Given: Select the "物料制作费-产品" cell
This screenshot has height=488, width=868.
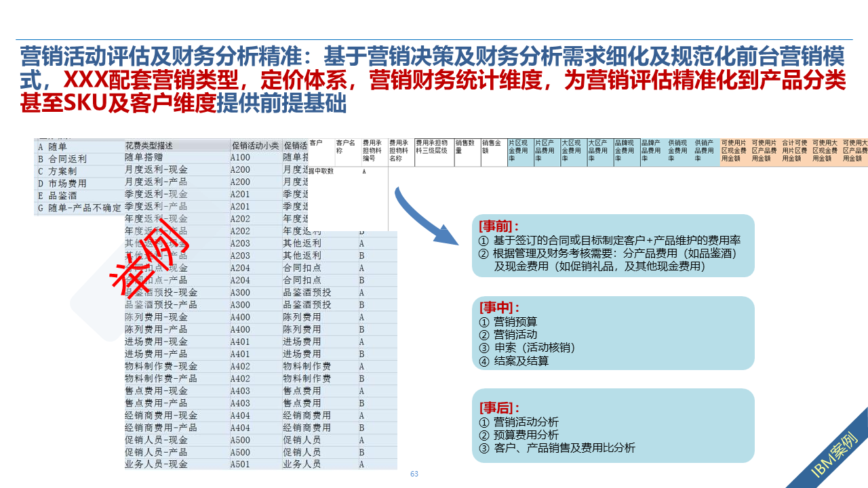Looking at the screenshot, I should (x=176, y=378).
